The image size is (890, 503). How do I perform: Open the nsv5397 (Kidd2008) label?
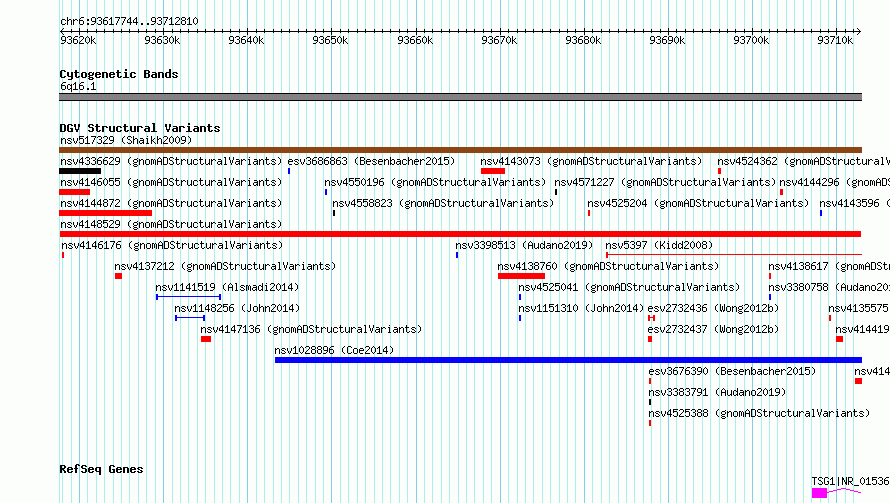(659, 245)
